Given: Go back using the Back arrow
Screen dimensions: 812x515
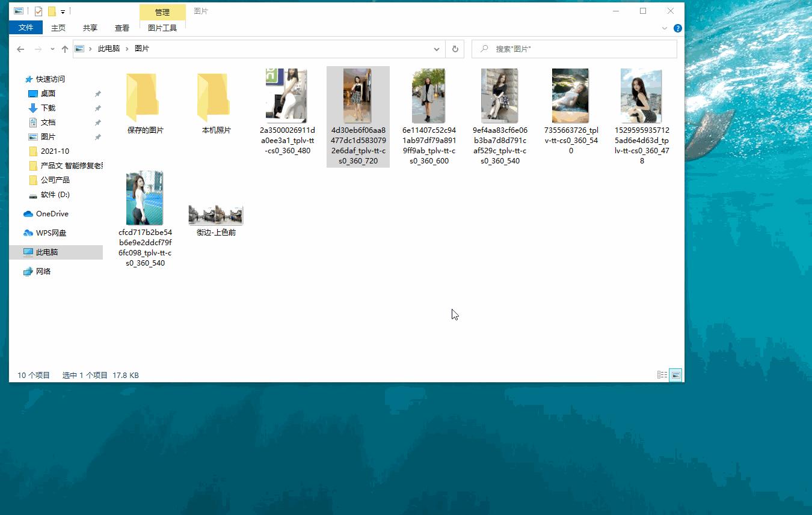Looking at the screenshot, I should click(x=20, y=49).
